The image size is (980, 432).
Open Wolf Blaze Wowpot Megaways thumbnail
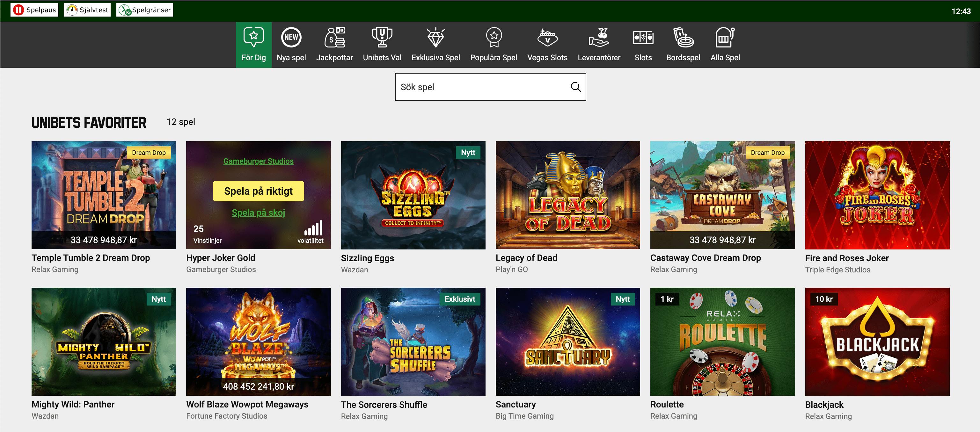pyautogui.click(x=258, y=342)
